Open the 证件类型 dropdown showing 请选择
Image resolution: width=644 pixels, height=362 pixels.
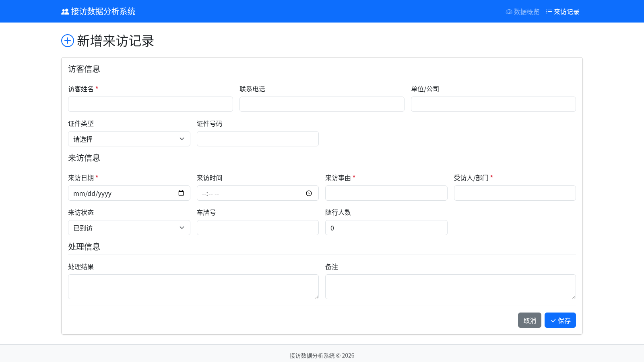click(129, 139)
